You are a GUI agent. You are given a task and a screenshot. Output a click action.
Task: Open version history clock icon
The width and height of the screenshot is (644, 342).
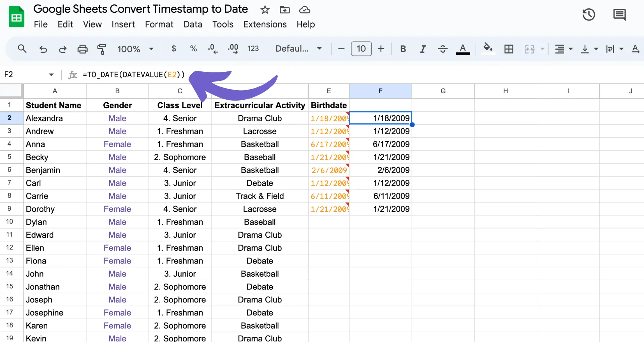point(589,15)
